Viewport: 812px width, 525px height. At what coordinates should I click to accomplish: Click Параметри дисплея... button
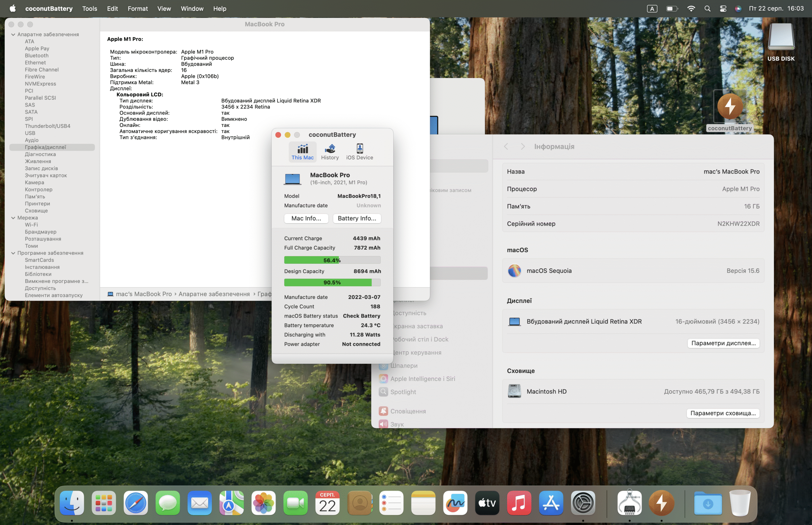(724, 343)
